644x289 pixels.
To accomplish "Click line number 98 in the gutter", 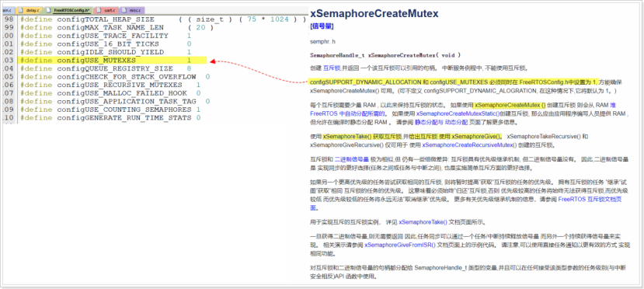I will coord(9,19).
